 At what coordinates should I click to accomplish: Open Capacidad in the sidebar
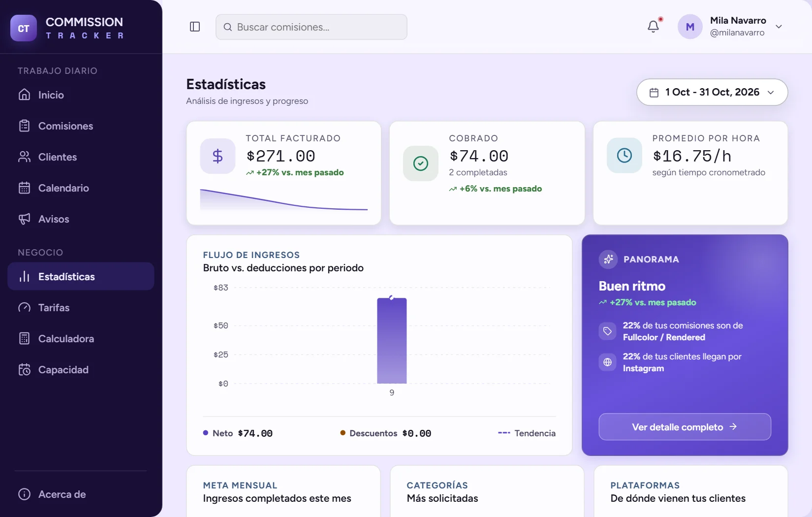[81, 369]
